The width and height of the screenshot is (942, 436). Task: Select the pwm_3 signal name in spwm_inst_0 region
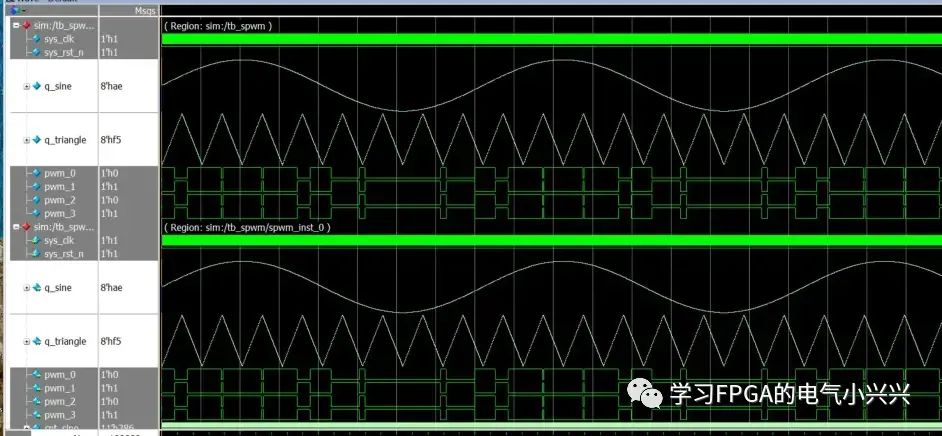click(60, 415)
